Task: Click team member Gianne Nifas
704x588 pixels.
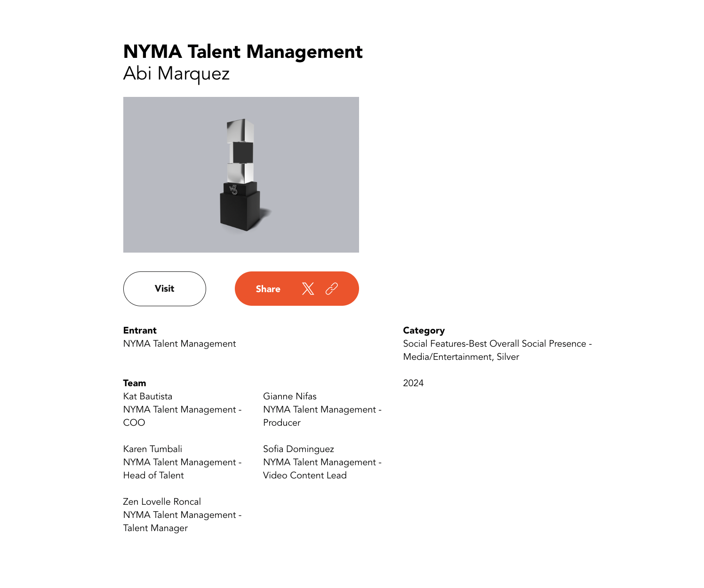Action: pos(290,396)
